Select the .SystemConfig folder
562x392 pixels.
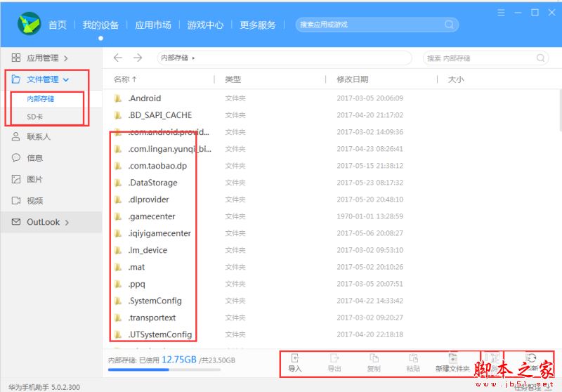pyautogui.click(x=155, y=301)
